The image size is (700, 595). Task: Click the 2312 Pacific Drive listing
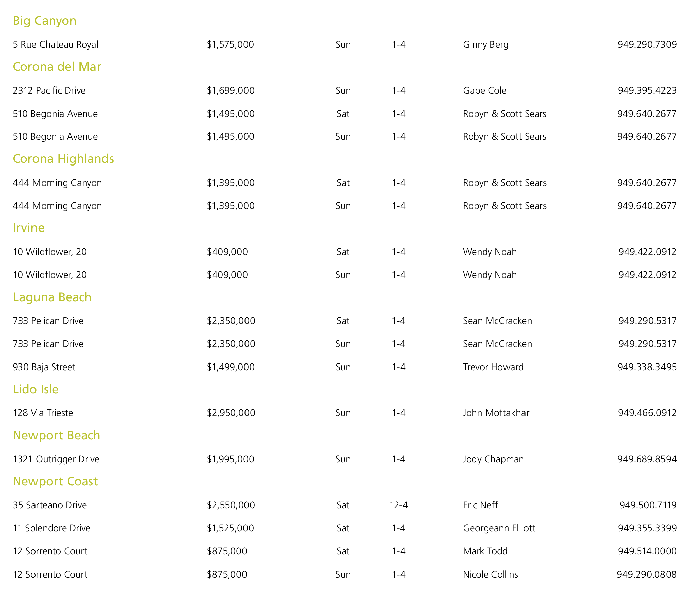[x=49, y=91]
